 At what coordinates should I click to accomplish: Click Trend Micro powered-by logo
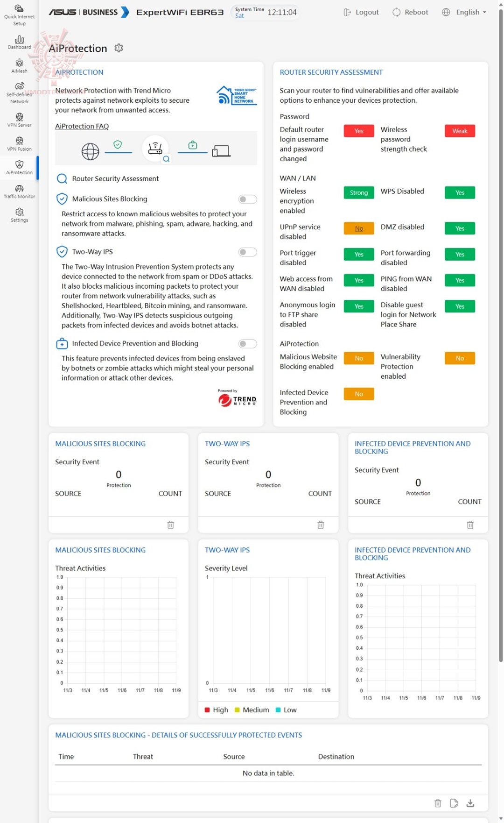tap(237, 398)
